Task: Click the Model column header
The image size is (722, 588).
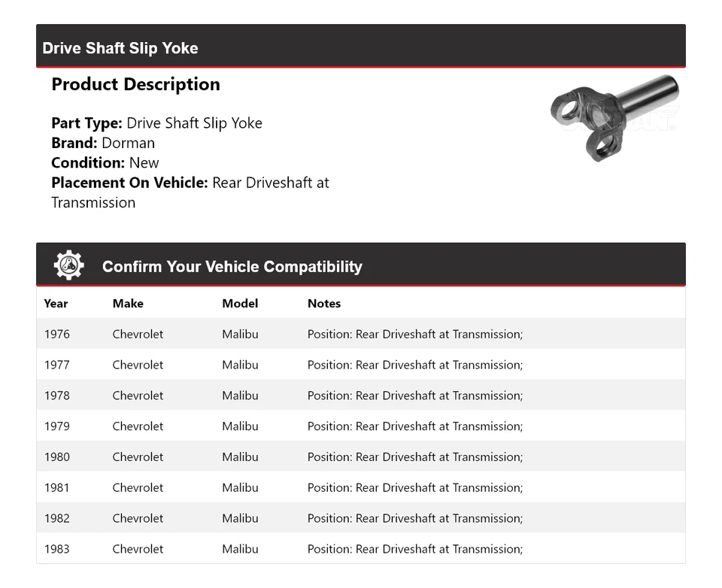Action: tap(240, 304)
